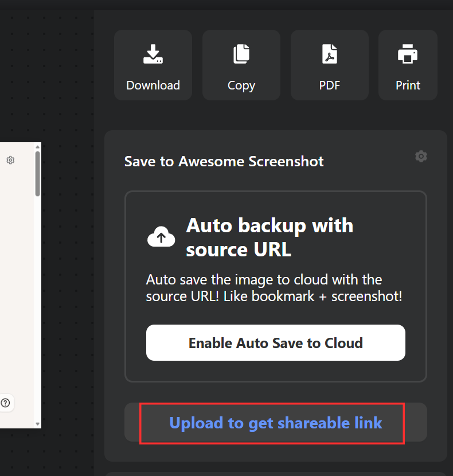This screenshot has width=453, height=476.
Task: Print the screenshot
Action: [408, 65]
